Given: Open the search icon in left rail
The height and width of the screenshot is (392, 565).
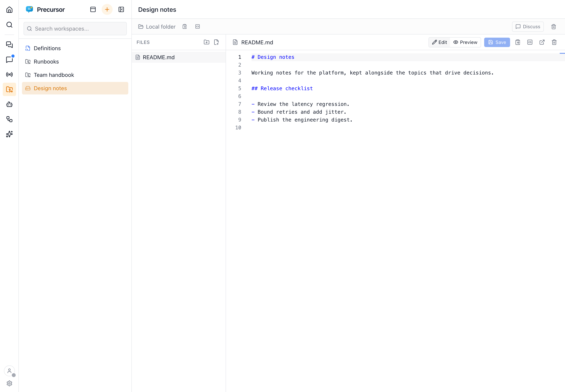Looking at the screenshot, I should pos(9,24).
